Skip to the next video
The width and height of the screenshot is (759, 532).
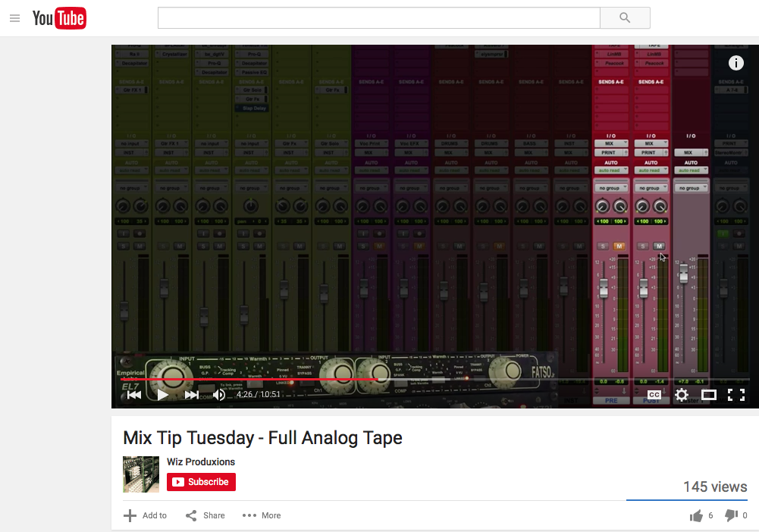pos(191,395)
